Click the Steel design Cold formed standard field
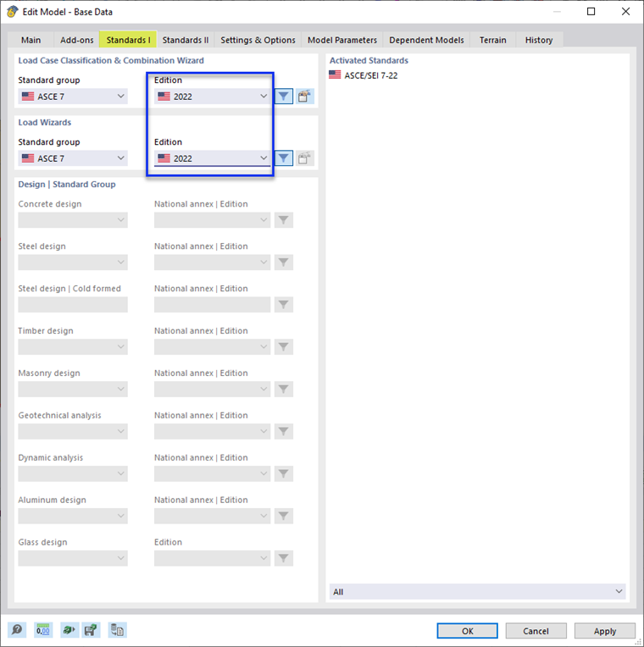The width and height of the screenshot is (644, 647). click(73, 305)
